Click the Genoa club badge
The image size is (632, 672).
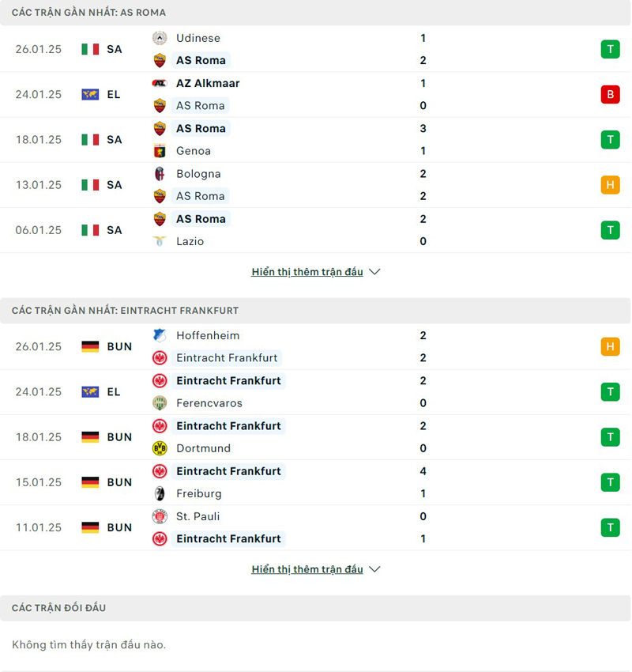160,150
